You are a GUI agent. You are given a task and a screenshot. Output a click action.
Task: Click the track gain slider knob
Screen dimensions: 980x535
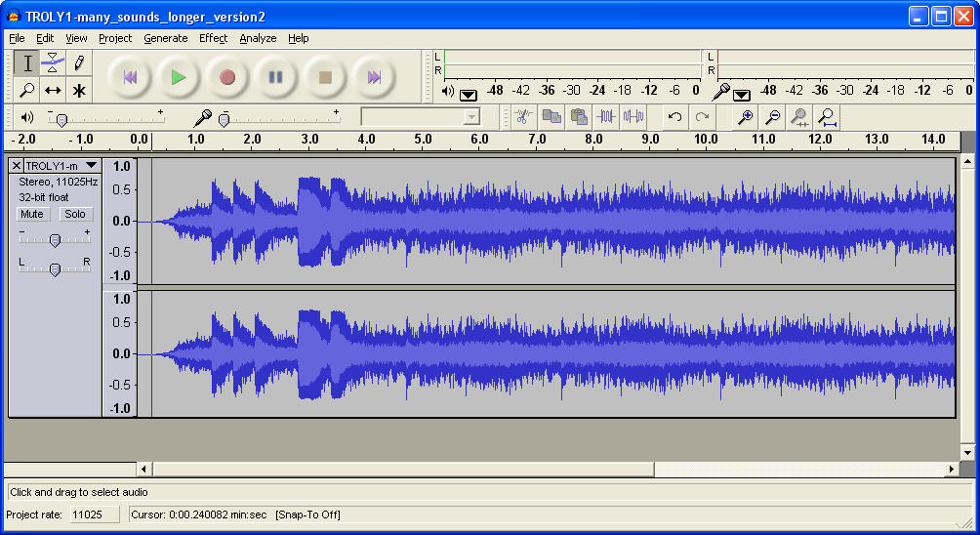(55, 240)
